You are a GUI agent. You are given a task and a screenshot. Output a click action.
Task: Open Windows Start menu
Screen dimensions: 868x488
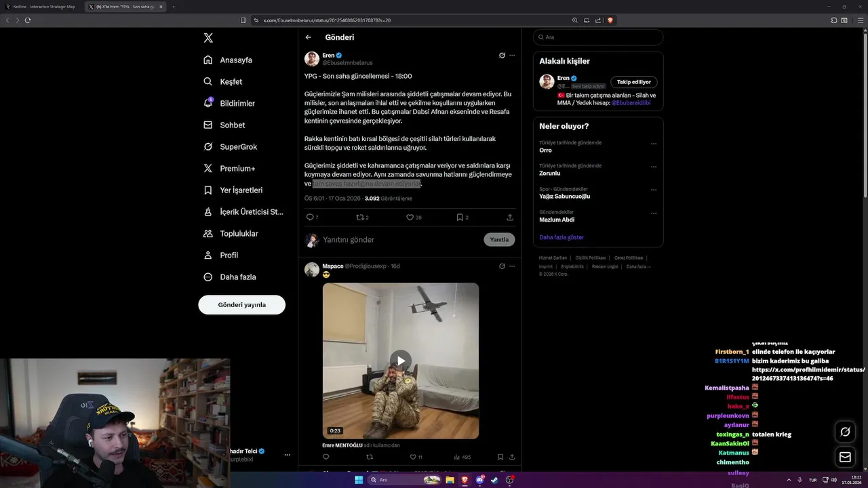pyautogui.click(x=359, y=480)
